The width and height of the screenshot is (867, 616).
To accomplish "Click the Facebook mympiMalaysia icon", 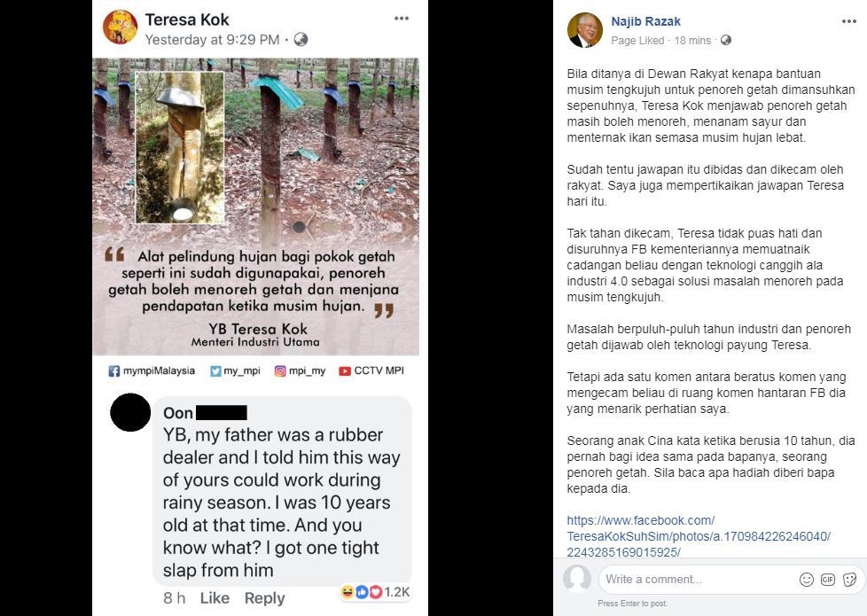I will pos(114,371).
